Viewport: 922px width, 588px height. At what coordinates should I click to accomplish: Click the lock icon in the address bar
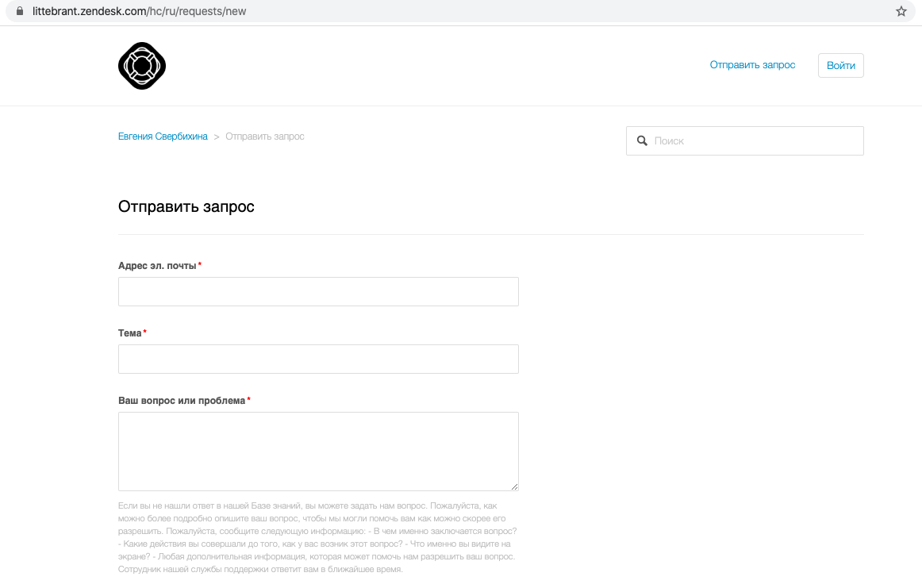20,12
